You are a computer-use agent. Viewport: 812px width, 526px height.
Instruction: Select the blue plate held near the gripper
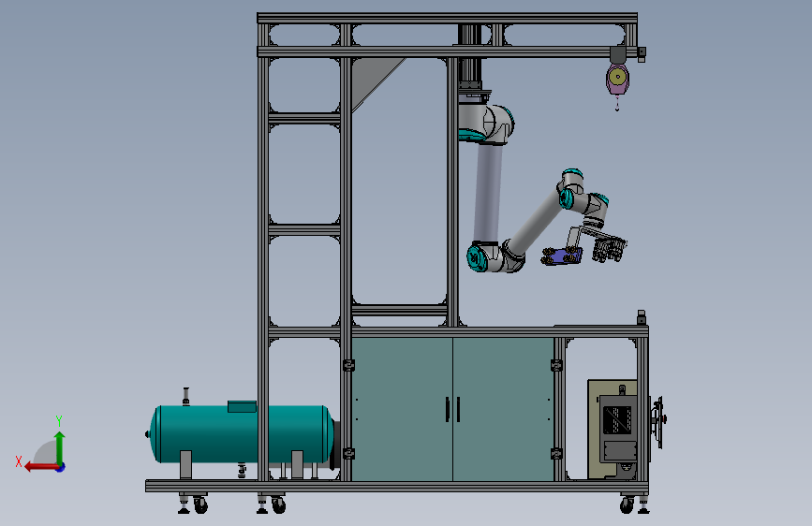[562, 256]
